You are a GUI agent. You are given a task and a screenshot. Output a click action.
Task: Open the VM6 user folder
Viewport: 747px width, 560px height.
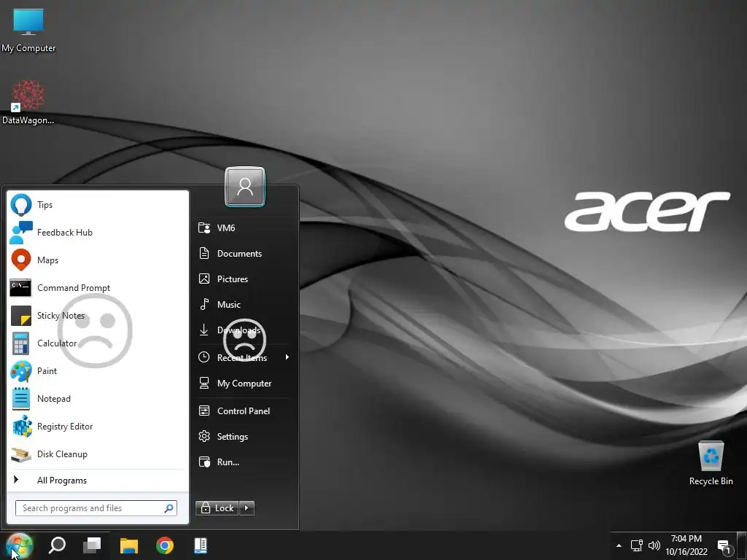[x=243, y=228]
